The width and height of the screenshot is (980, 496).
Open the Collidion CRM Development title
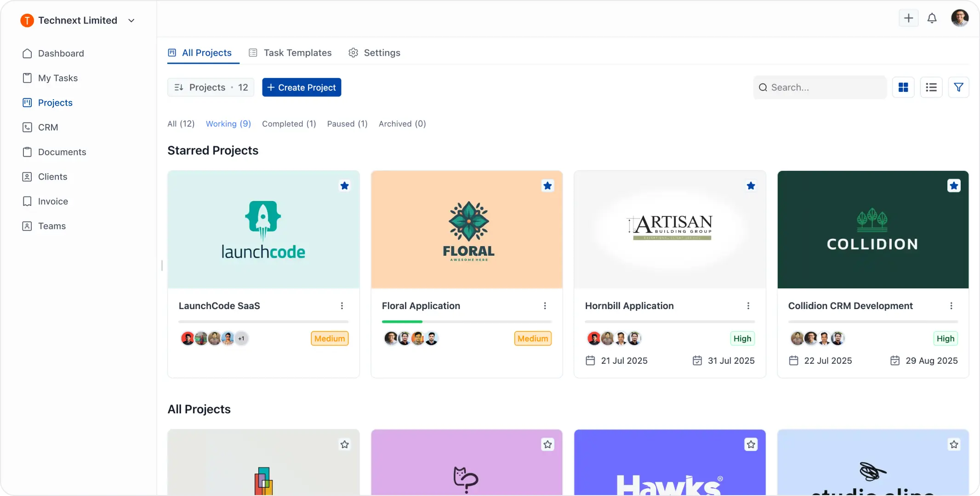[850, 306]
